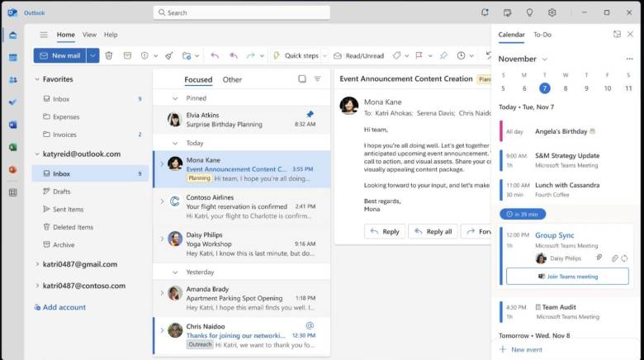This screenshot has height=360, width=644.
Task: Collapse the Pinned message group
Action: click(x=175, y=98)
